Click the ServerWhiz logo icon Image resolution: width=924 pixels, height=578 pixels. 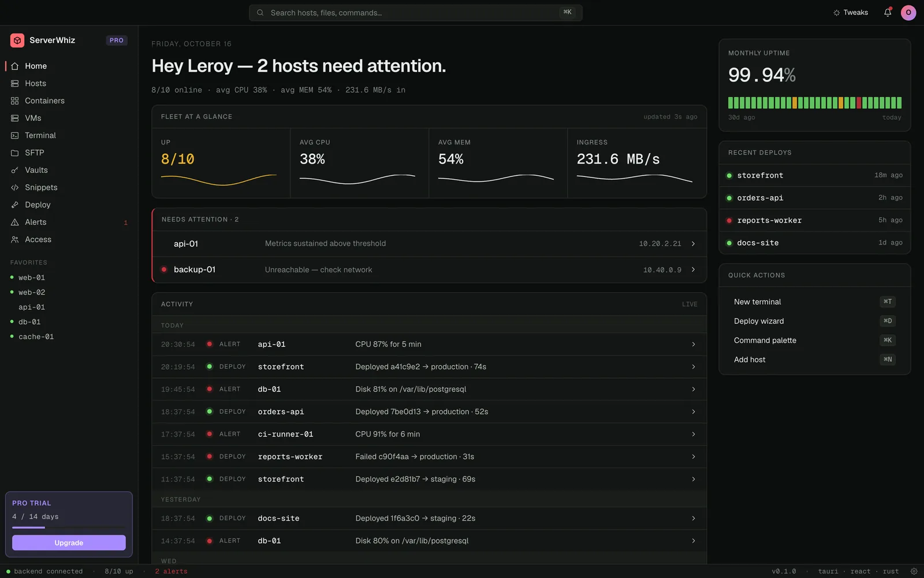[x=17, y=40]
